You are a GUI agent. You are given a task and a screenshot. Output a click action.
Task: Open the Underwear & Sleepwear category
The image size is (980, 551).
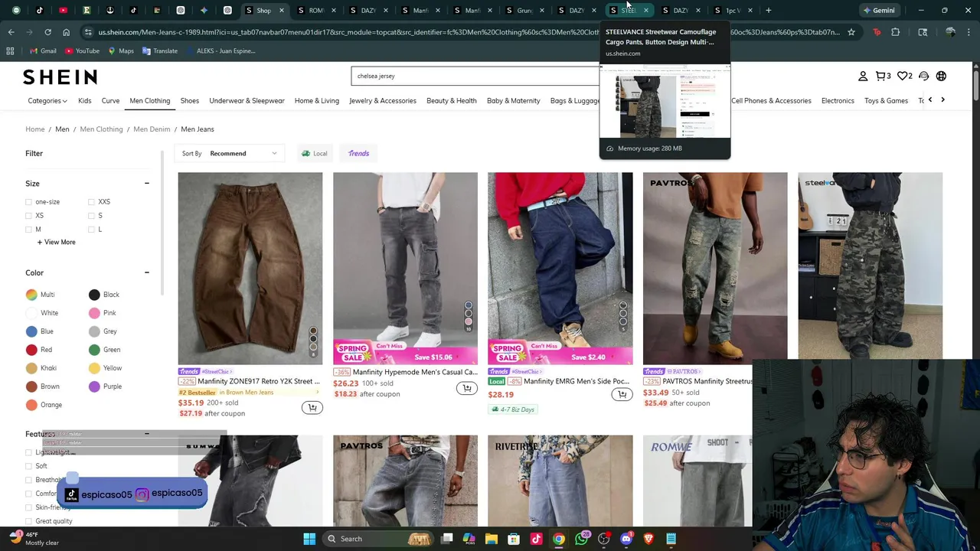pyautogui.click(x=247, y=100)
